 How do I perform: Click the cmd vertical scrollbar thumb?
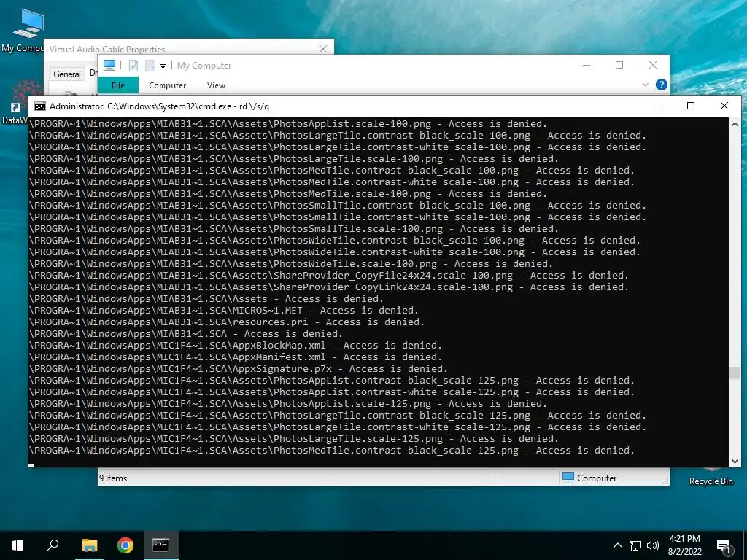point(735,373)
